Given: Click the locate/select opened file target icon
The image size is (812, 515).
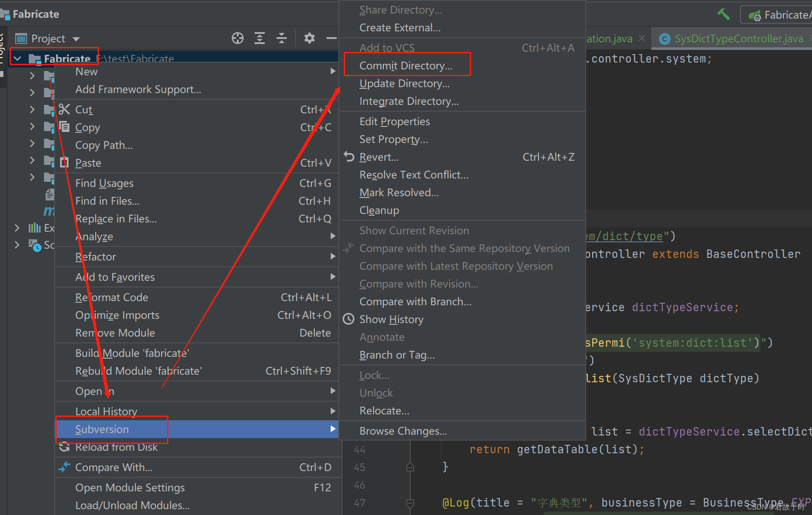Looking at the screenshot, I should (238, 38).
